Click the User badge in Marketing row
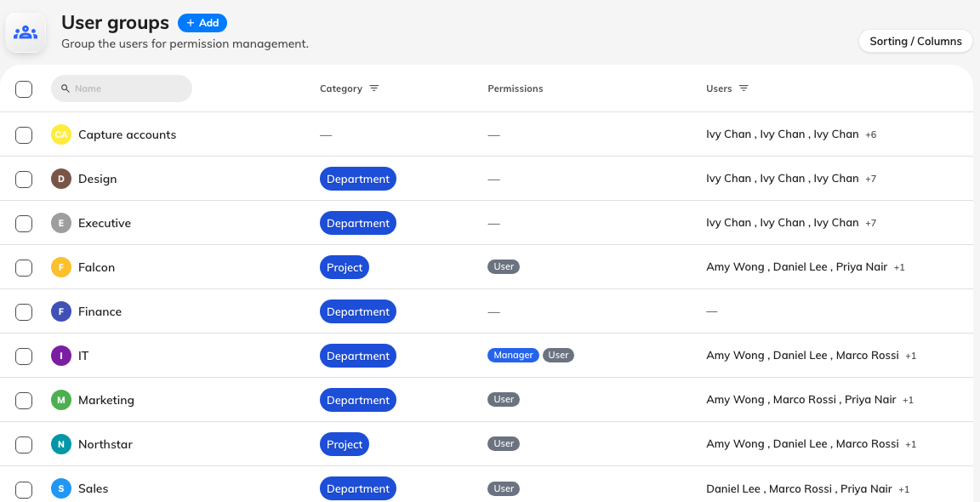980x502 pixels. [x=504, y=400]
